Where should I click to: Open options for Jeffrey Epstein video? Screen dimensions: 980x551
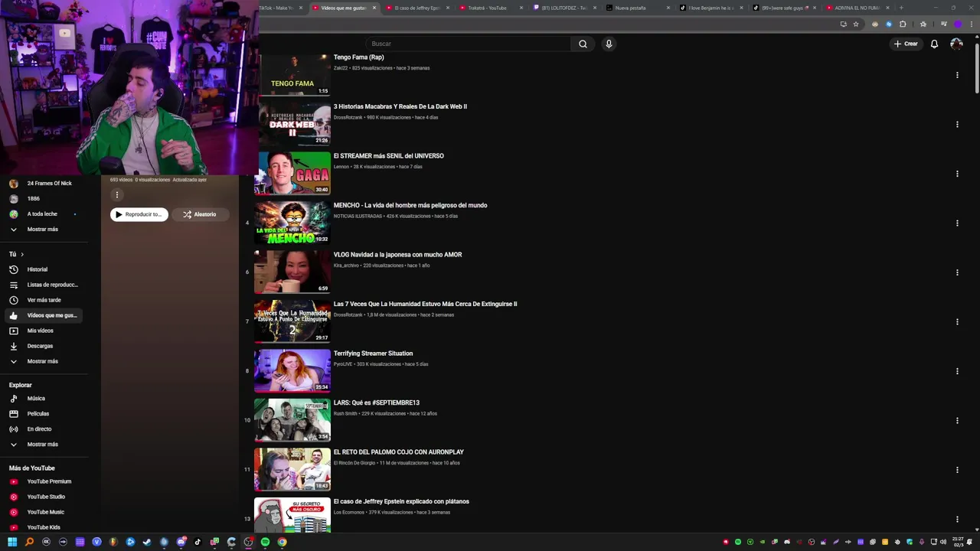coord(957,519)
